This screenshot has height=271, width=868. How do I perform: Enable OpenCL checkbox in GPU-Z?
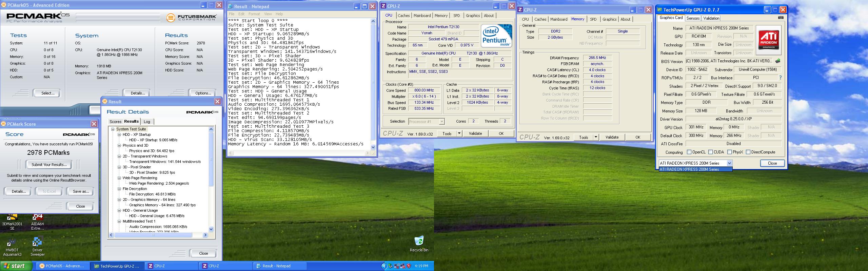tap(689, 152)
